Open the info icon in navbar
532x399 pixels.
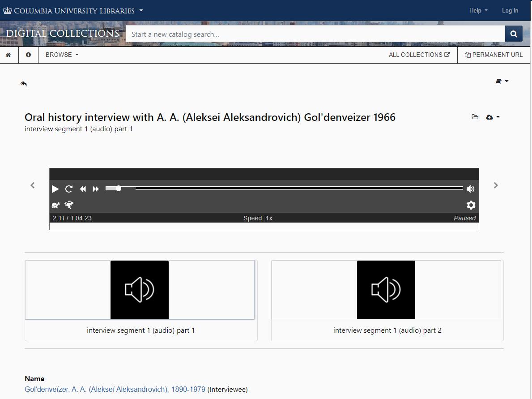click(29, 55)
